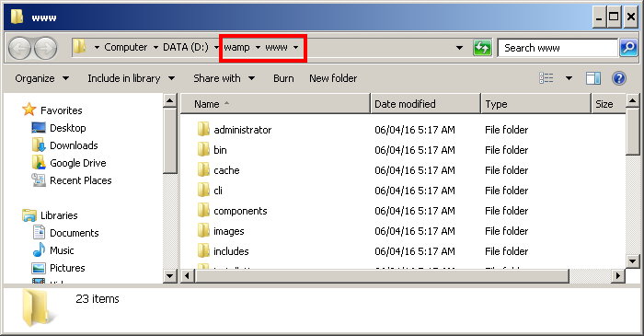The image size is (644, 336).
Task: Open Desktop in Favorites
Action: [x=59, y=128]
